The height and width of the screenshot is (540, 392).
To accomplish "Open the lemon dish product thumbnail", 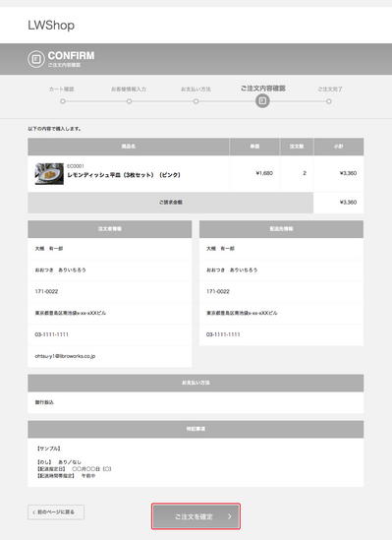I will (x=49, y=173).
